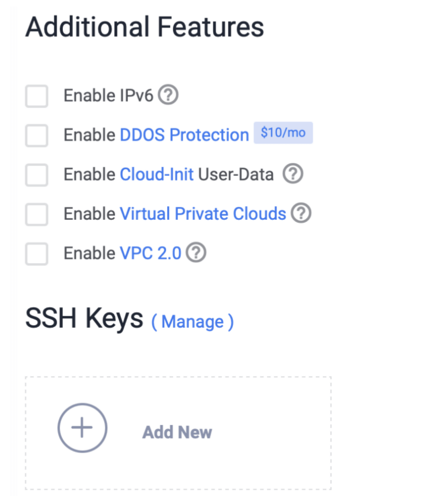
Task: Click the 'Enable IPv6' label text
Action: 108,95
